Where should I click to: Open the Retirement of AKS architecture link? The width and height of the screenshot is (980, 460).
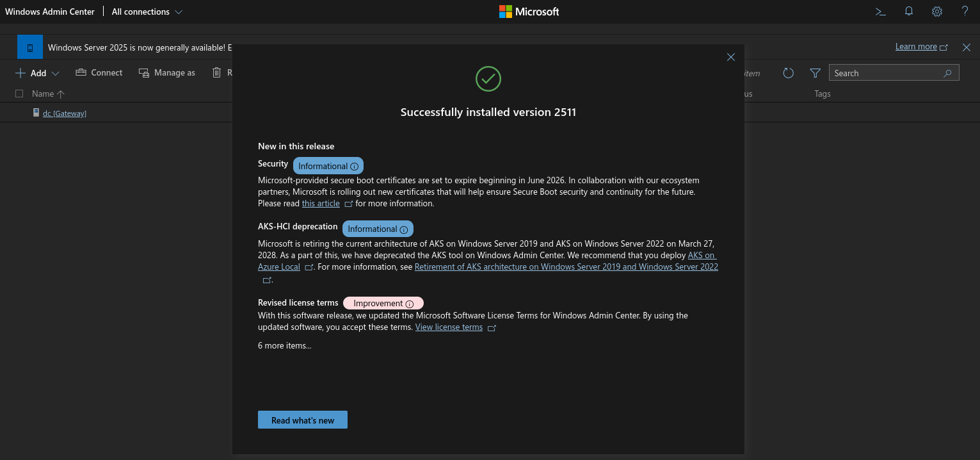566,267
